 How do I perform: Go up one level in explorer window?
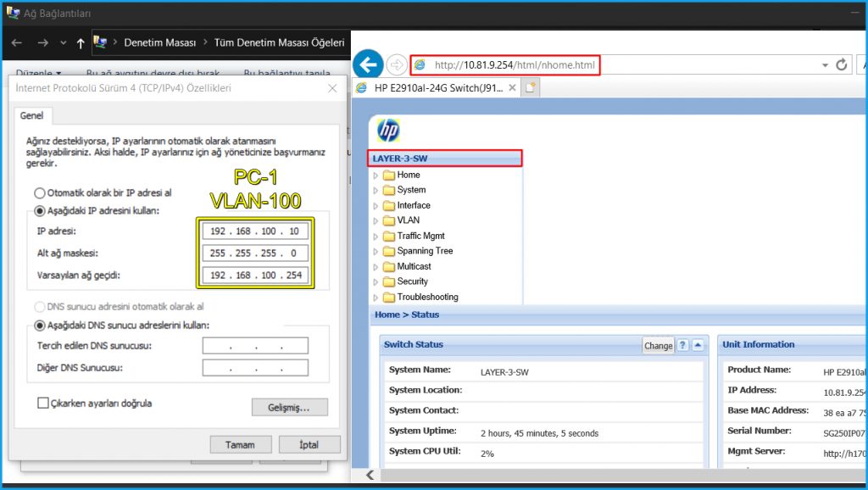(x=81, y=43)
